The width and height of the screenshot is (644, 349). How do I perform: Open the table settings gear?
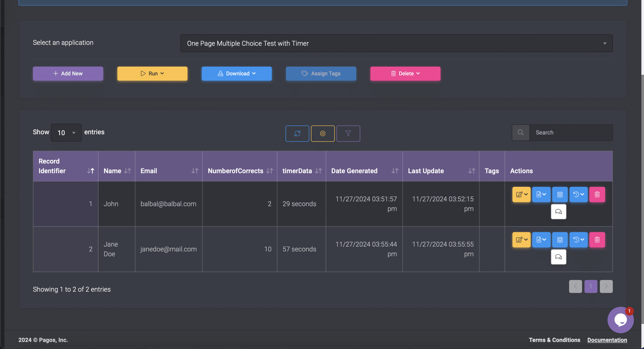323,133
